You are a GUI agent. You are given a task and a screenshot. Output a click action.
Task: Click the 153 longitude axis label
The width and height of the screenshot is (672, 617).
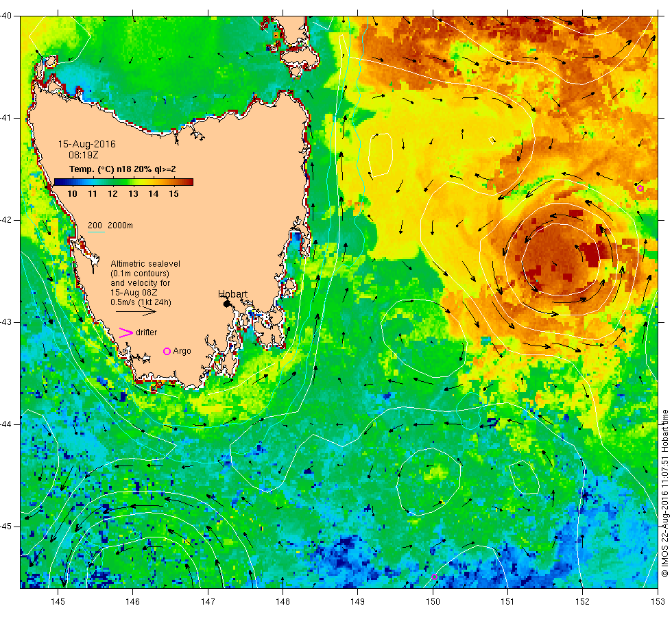point(658,602)
